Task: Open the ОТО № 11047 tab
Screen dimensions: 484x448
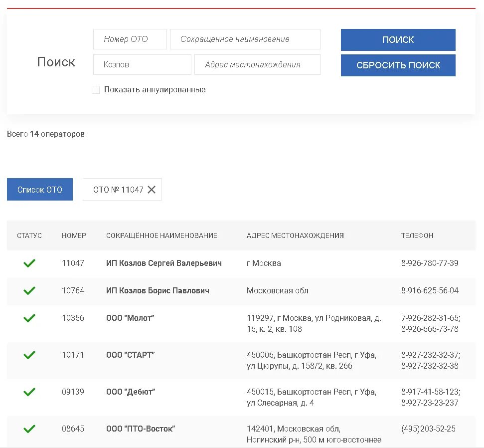Action: 118,190
